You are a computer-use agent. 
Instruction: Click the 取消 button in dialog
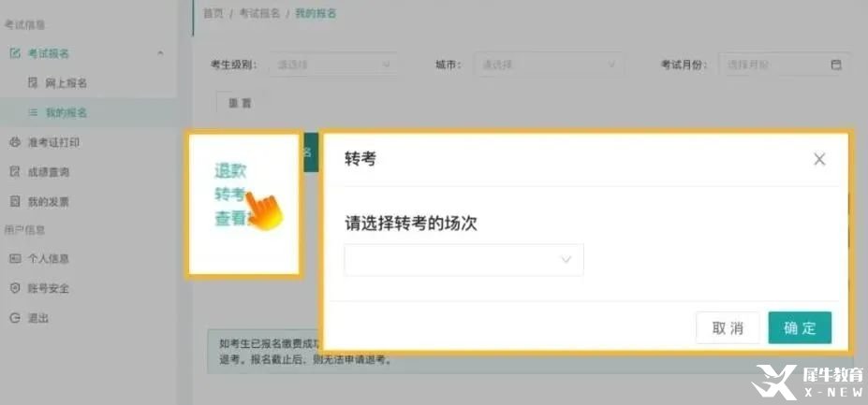coord(728,327)
